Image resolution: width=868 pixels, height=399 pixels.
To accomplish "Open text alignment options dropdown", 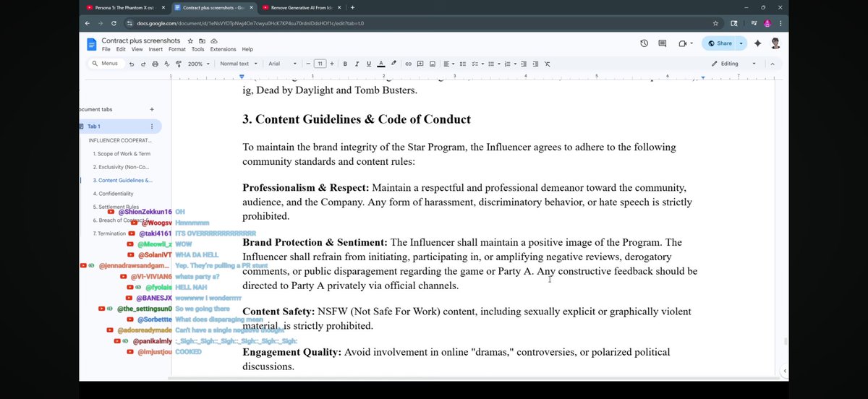I will click(448, 64).
